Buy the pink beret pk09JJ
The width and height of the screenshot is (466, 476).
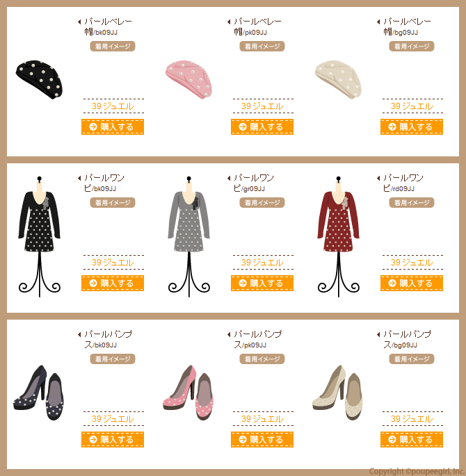[x=262, y=126]
